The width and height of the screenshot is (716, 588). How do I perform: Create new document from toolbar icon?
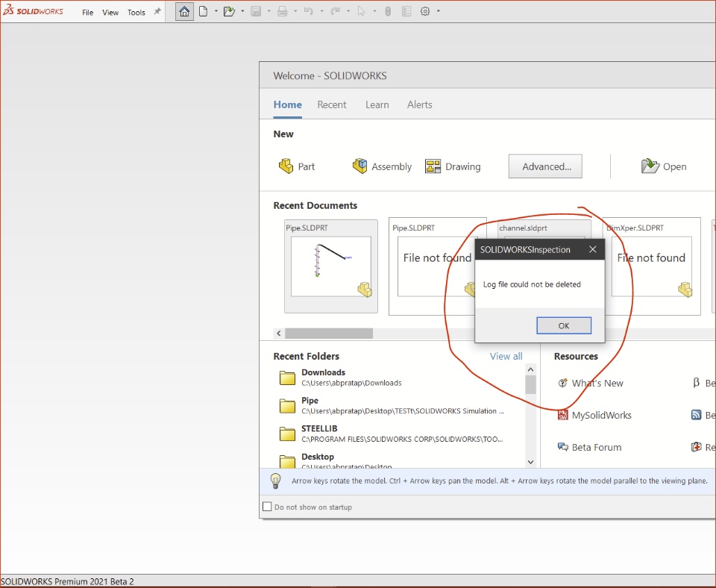click(203, 11)
